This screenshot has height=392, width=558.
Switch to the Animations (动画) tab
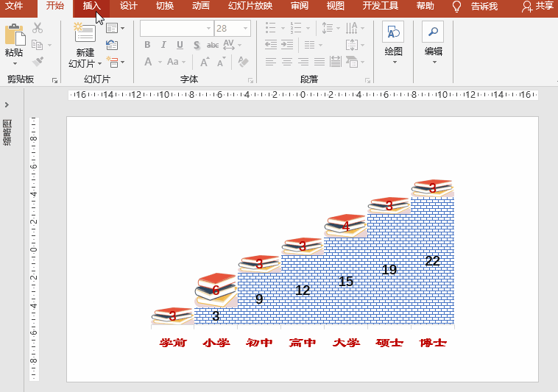(x=201, y=6)
